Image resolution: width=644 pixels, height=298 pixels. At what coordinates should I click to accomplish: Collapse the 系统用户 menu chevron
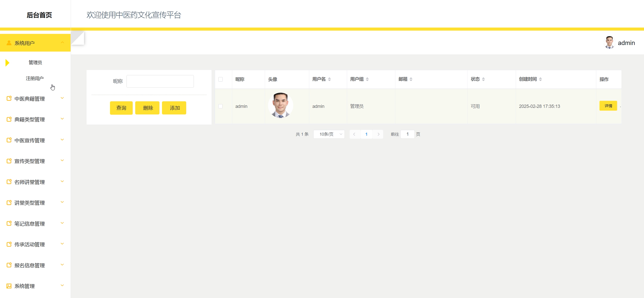point(62,43)
